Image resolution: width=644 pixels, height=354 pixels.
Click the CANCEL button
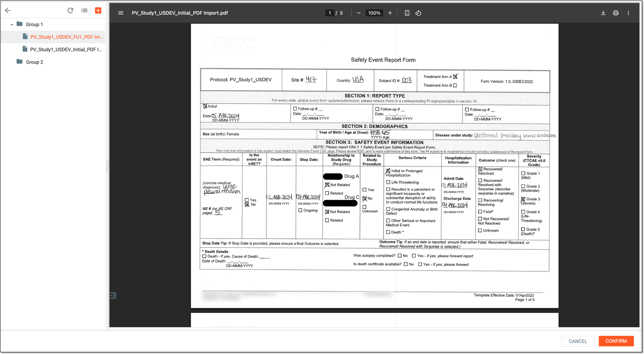click(x=578, y=341)
